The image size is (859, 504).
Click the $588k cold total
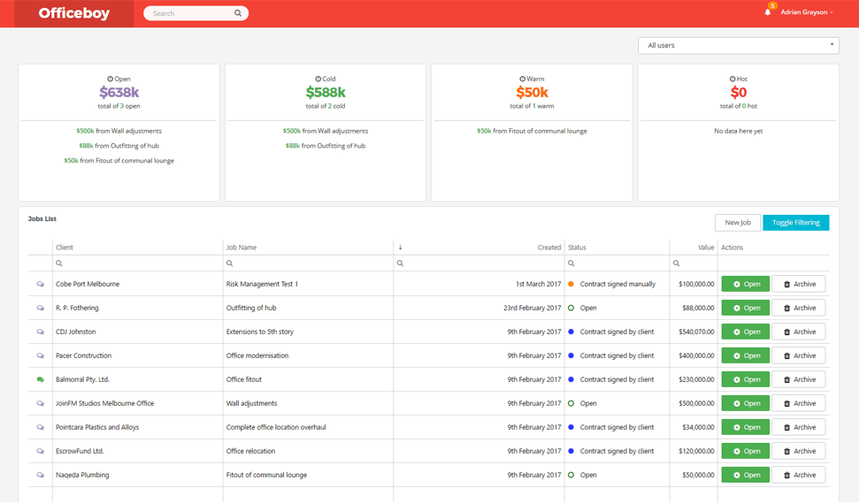326,93
